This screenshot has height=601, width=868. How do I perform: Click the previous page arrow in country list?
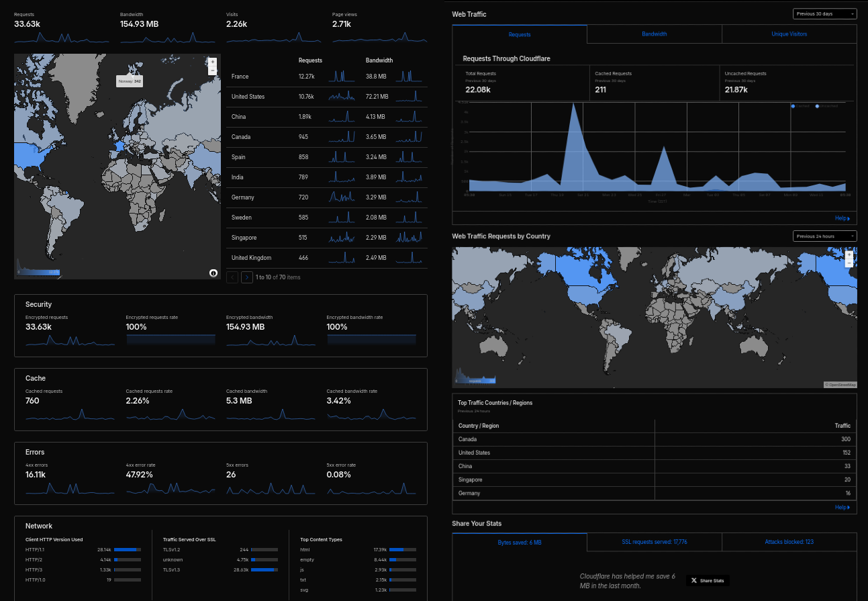click(232, 277)
